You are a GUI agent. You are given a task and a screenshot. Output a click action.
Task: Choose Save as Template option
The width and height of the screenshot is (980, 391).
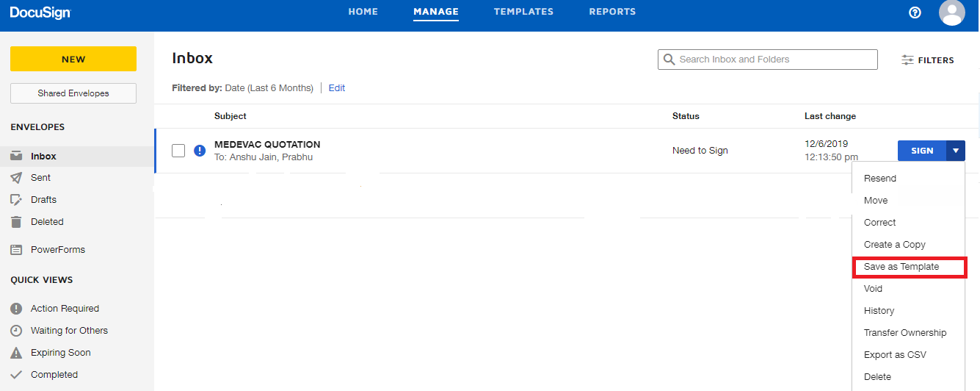click(909, 267)
